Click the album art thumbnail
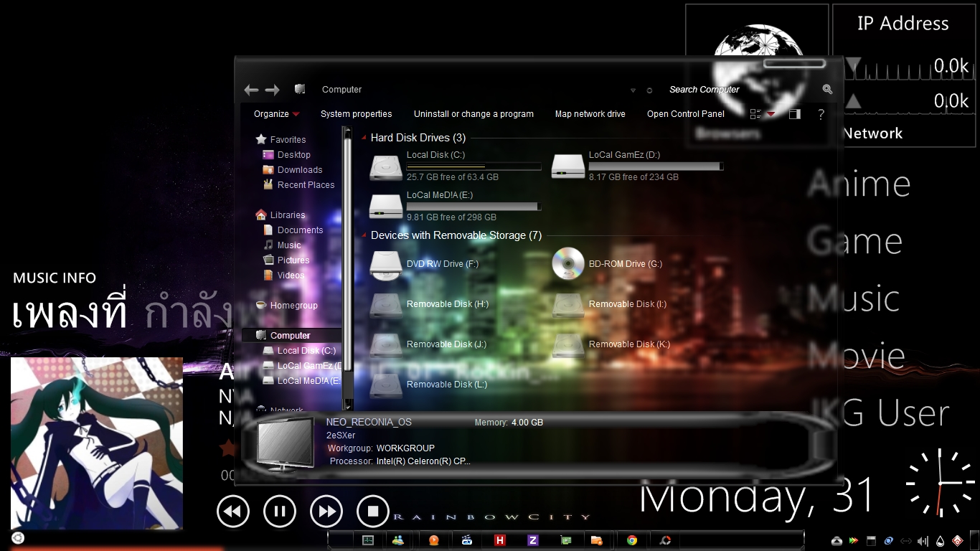 [97, 443]
